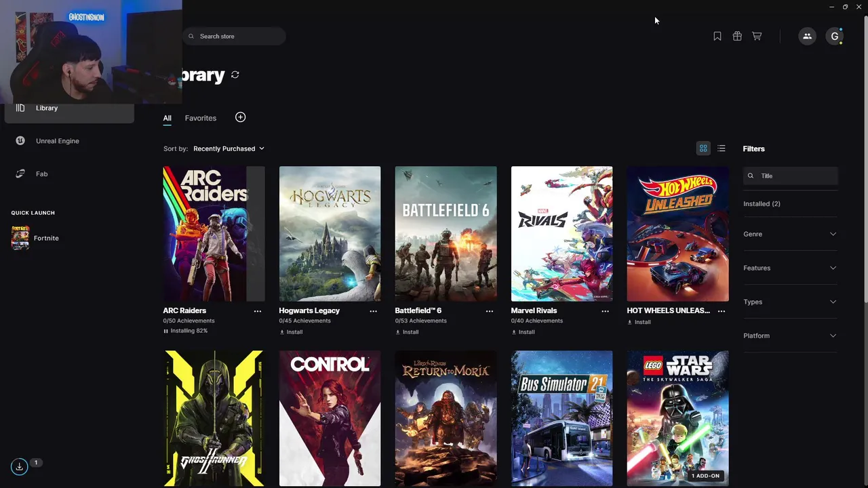Click the "0/53 Achievements" text

point(420,321)
